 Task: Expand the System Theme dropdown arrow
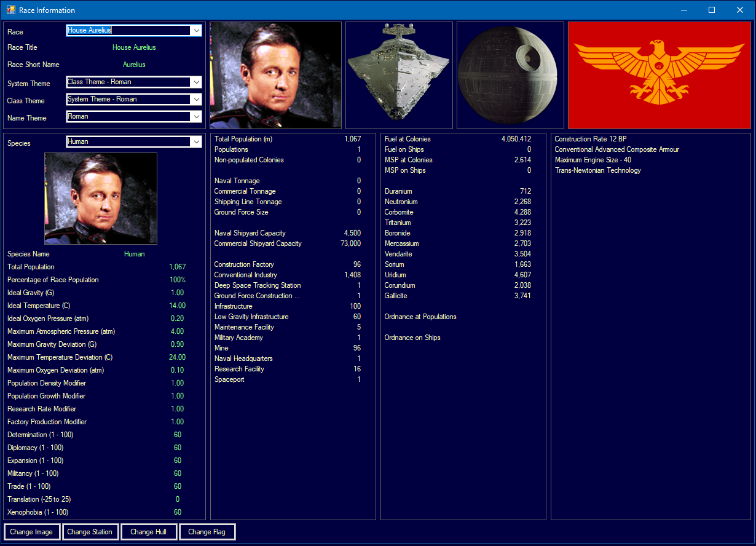196,82
